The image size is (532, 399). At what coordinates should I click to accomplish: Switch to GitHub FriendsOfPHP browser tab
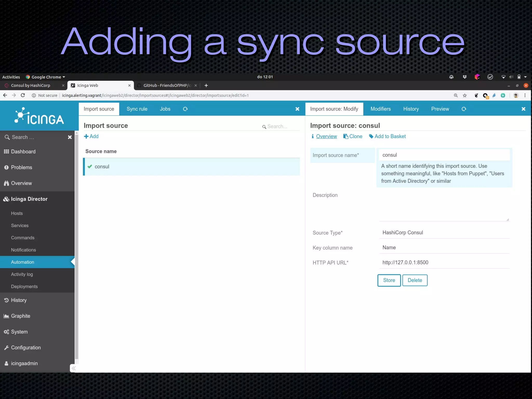click(167, 85)
